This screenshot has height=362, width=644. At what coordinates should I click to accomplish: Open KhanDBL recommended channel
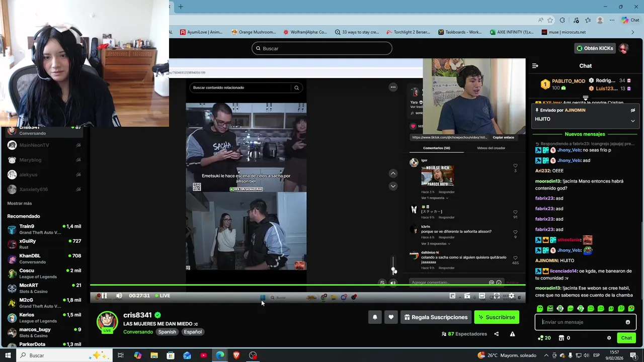point(45,258)
